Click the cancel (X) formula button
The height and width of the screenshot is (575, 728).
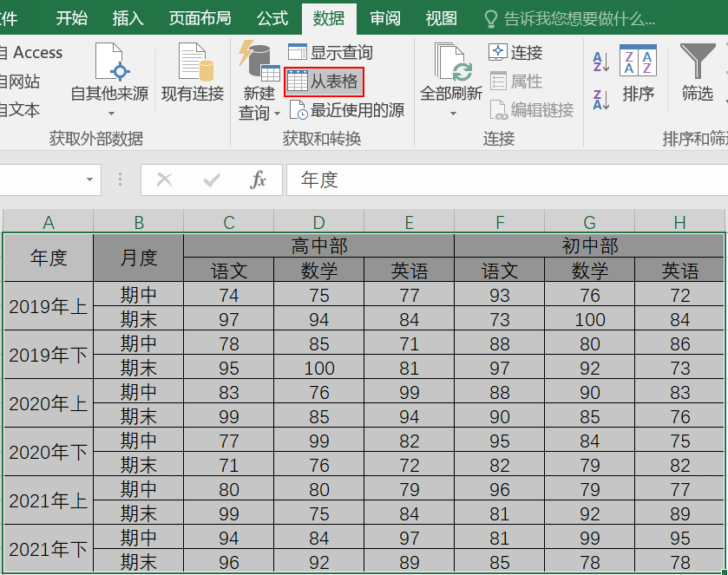point(164,180)
